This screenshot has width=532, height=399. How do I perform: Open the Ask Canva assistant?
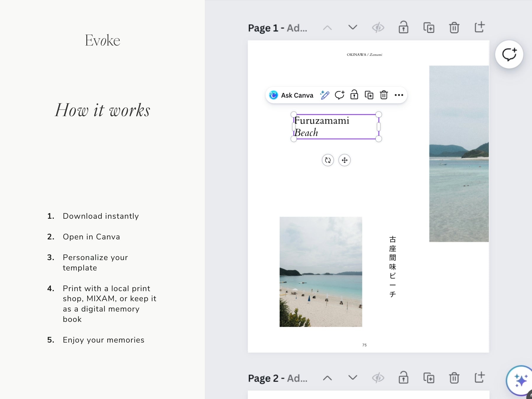291,95
